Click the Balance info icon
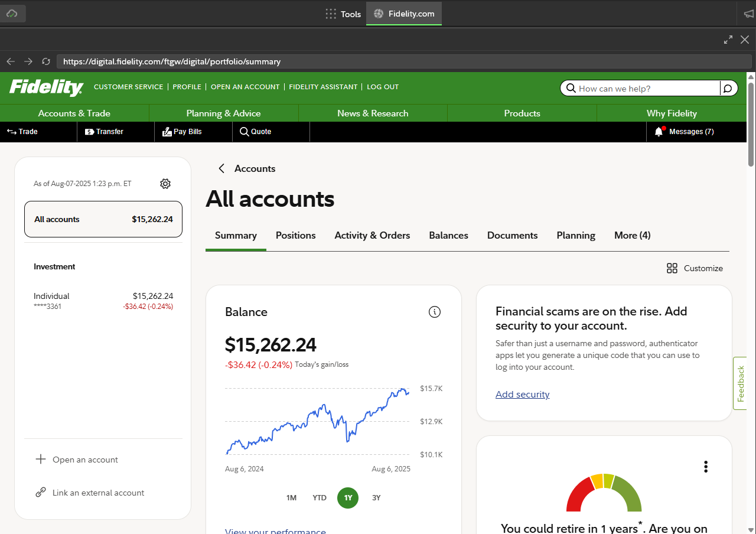This screenshot has width=756, height=534. [x=435, y=312]
